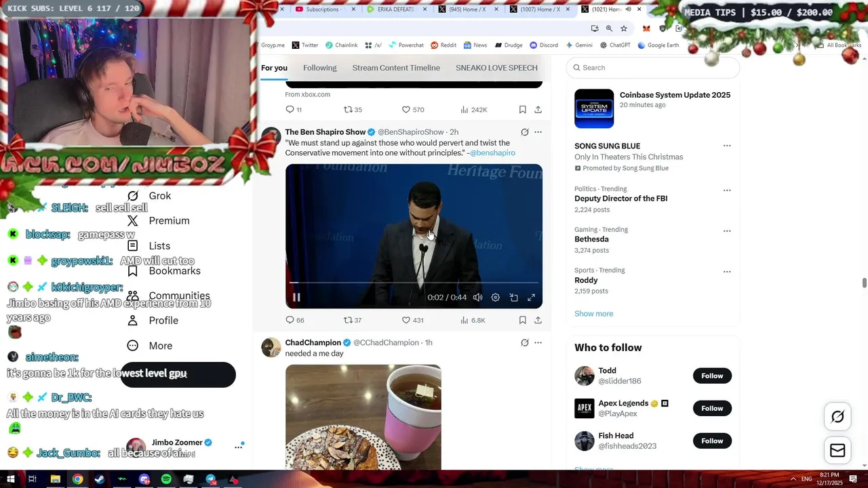Open the floating Grok button
This screenshot has height=488, width=868.
[837, 417]
